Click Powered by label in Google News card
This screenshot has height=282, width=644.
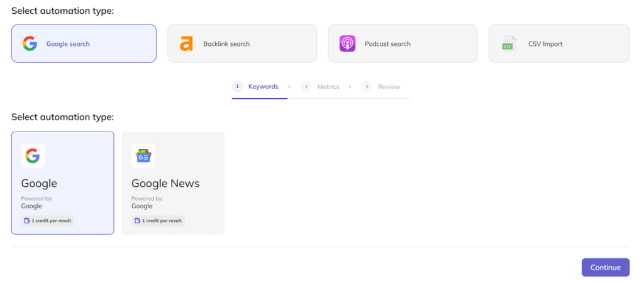pos(147,198)
